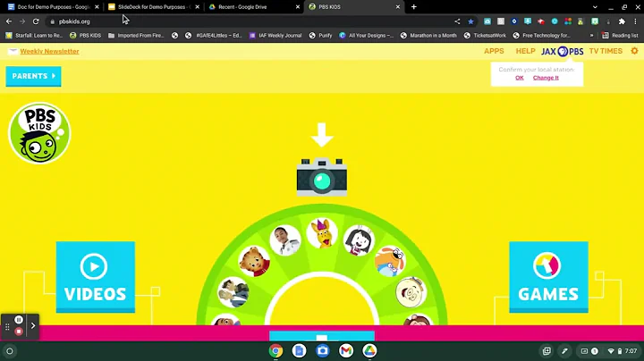Click the PARENTS button
The height and width of the screenshot is (361, 644).
[33, 76]
